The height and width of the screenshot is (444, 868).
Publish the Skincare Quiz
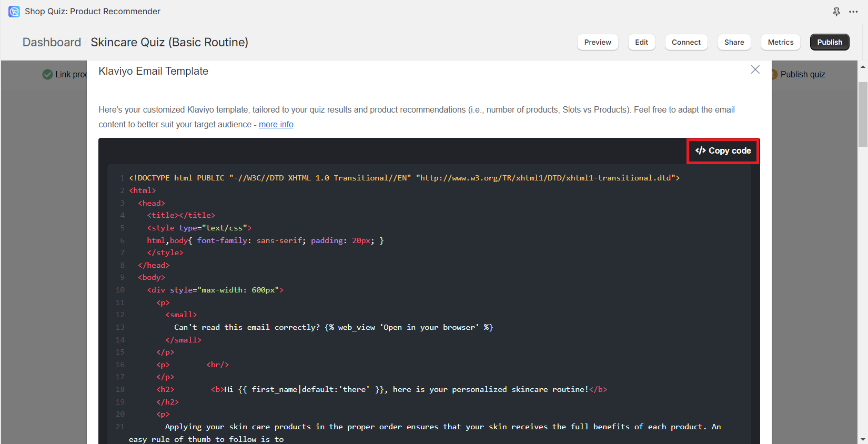coord(830,42)
